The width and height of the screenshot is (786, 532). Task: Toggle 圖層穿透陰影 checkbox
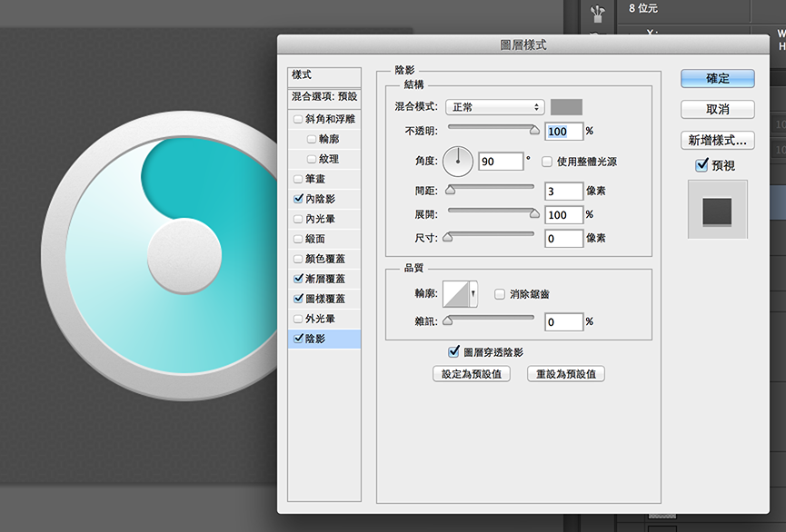click(x=453, y=352)
